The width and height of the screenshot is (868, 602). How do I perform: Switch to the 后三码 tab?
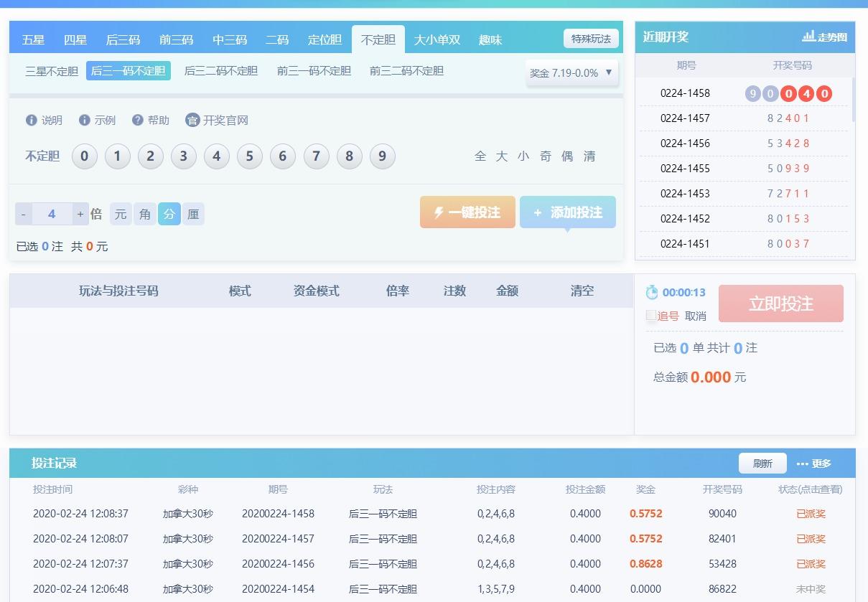coord(123,39)
